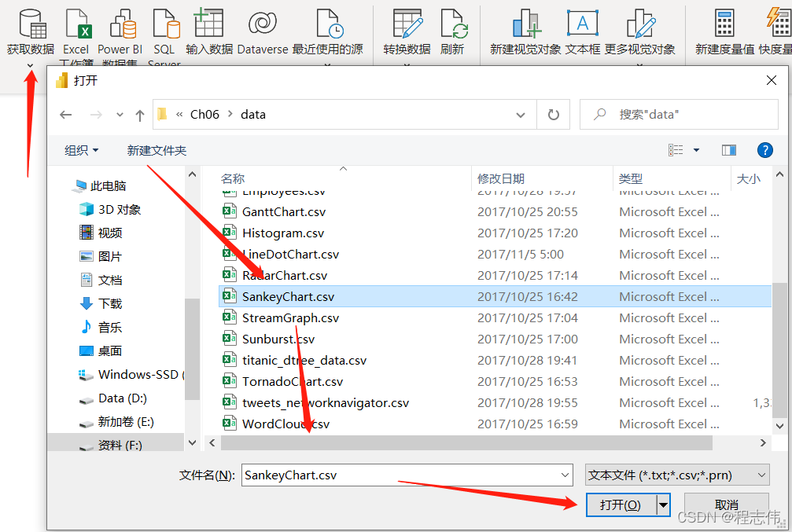
Task: Open 更多视觉对象 in the ribbon
Action: pyautogui.click(x=640, y=24)
